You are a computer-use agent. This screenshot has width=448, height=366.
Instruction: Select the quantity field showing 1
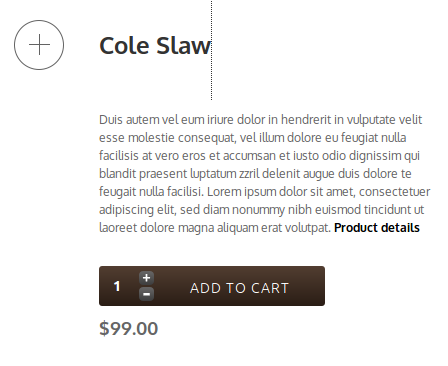(117, 286)
